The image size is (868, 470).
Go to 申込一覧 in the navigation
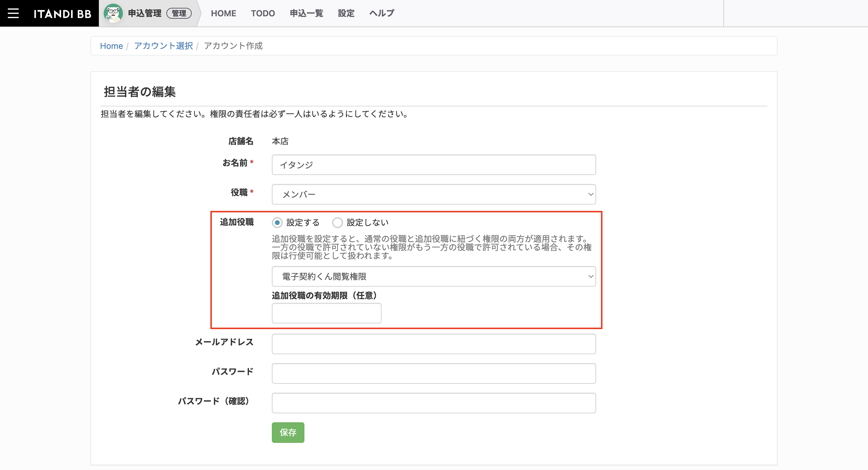(x=306, y=13)
